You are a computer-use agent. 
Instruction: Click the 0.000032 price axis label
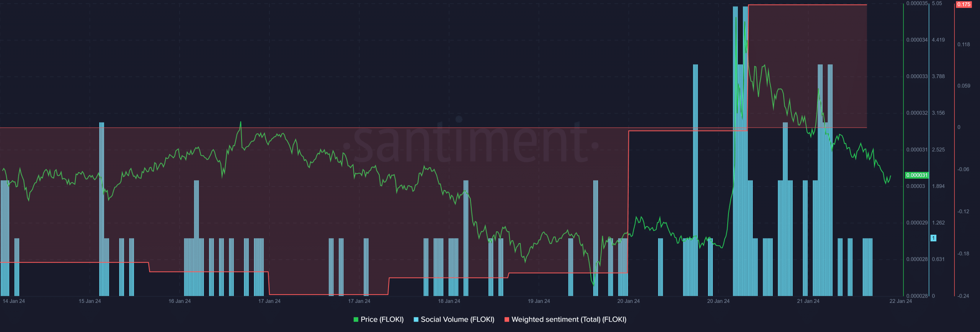[x=917, y=113]
